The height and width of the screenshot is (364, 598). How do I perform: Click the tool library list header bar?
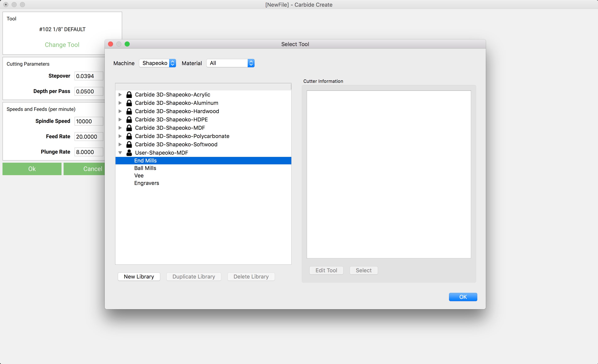click(203, 87)
